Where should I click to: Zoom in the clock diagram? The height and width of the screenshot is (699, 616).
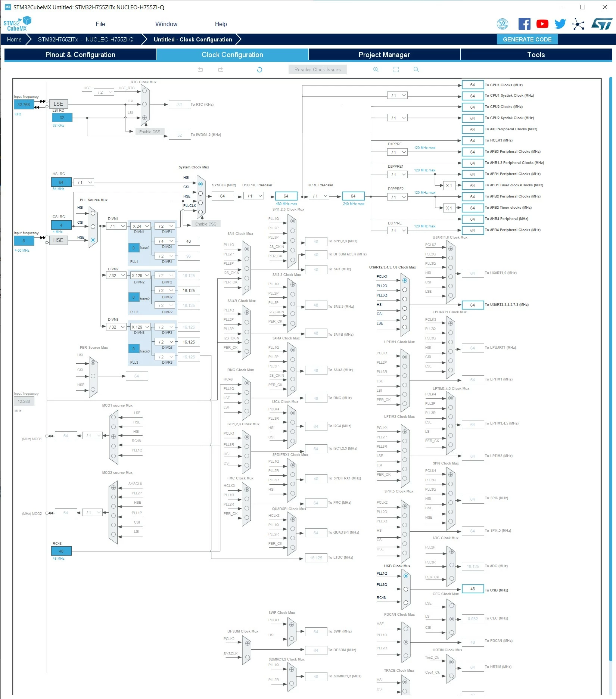(x=376, y=69)
